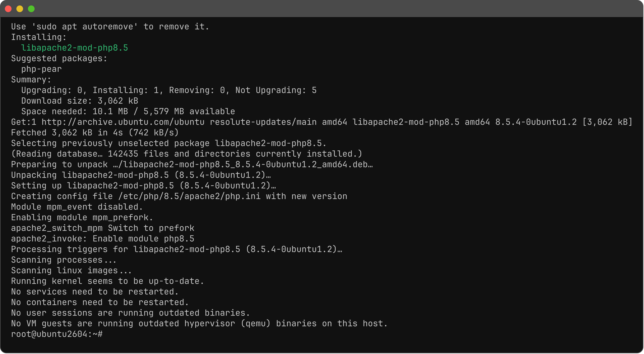The width and height of the screenshot is (644, 354).
Task: Click the 'Download size: 3,062 kB' line
Action: [x=80, y=101]
